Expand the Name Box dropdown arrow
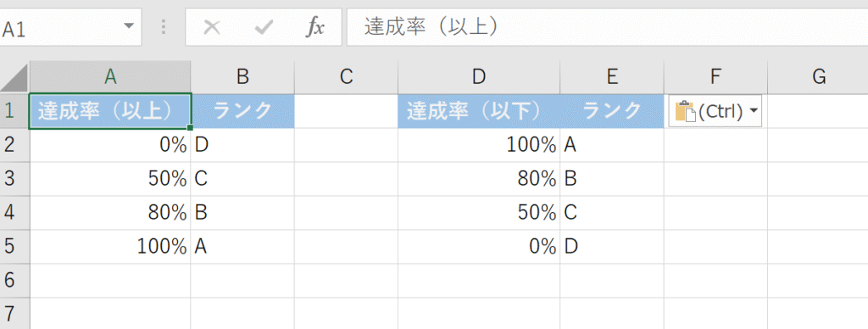Image resolution: width=868 pixels, height=329 pixels. coord(129,26)
